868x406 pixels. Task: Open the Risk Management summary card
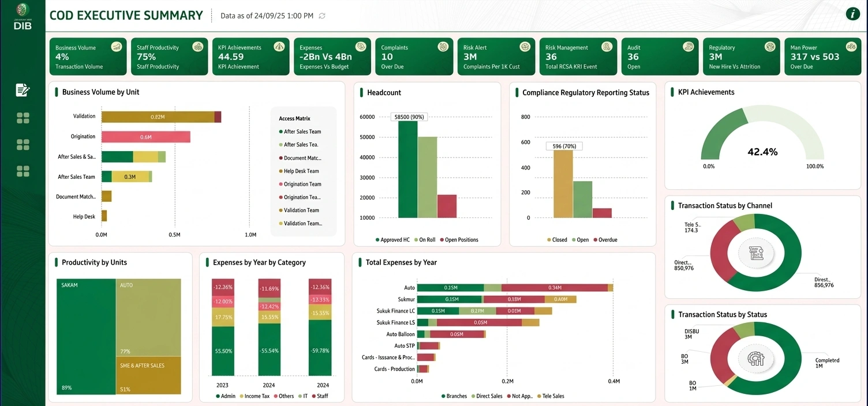(x=579, y=57)
